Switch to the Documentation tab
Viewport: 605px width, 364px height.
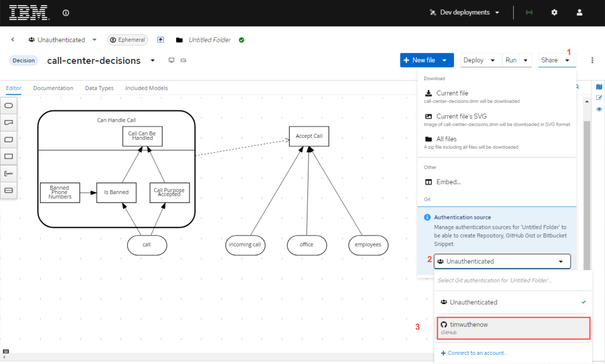[x=53, y=88]
